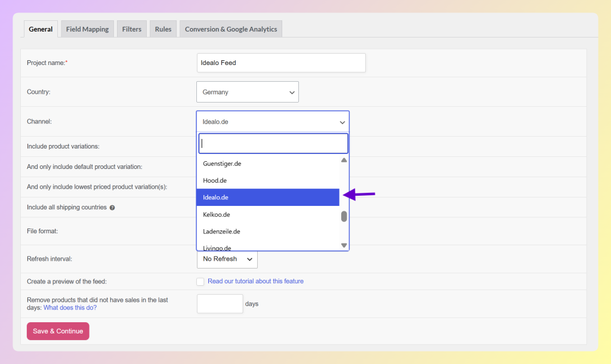Click the Channel dropdown chevron
Screen dimensions: 611x364
pyautogui.click(x=342, y=122)
